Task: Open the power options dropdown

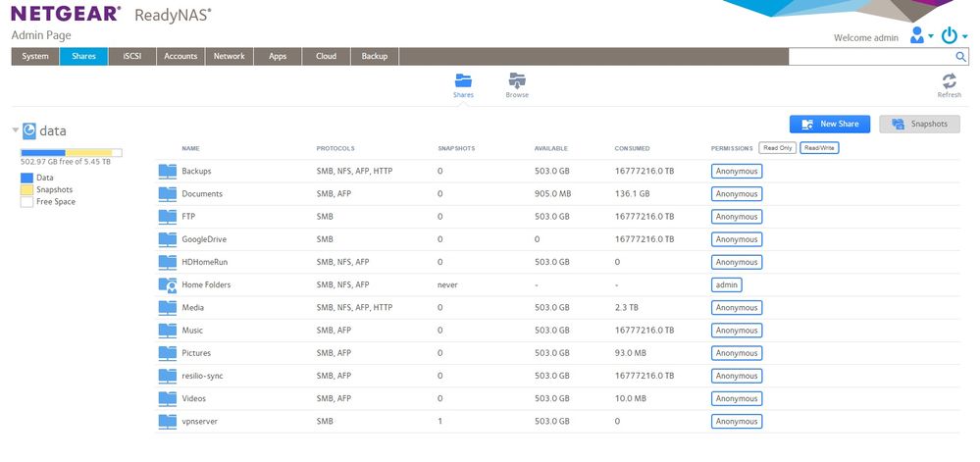Action: click(x=954, y=36)
